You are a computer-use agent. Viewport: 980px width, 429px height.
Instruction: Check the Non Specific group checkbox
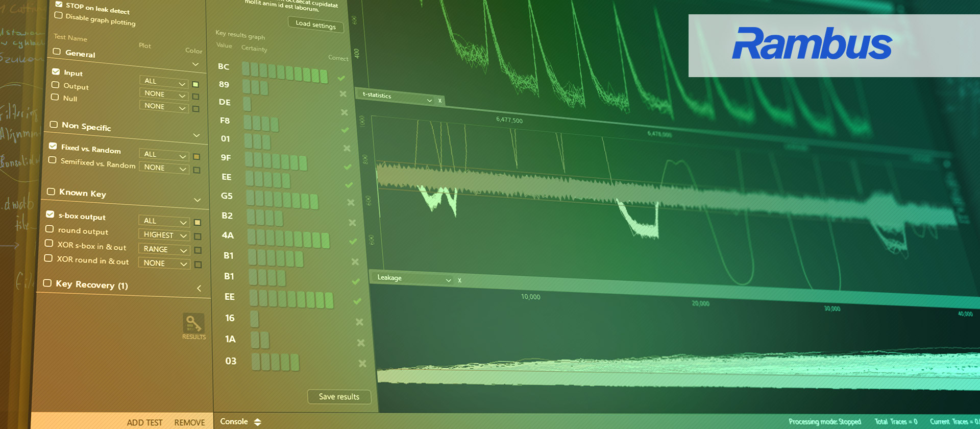coord(54,124)
